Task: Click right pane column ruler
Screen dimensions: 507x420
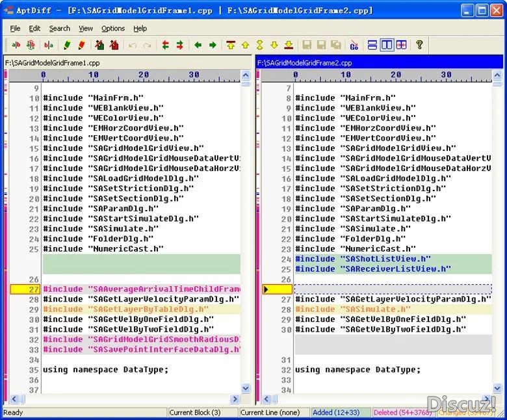Action: tap(377, 75)
